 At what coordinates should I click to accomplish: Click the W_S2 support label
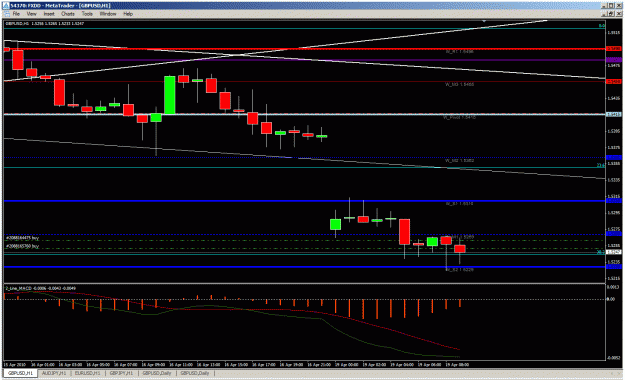(x=460, y=270)
